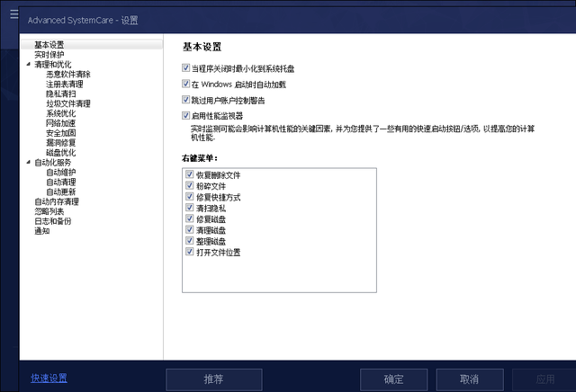Uncheck 粉碎文件 context menu option

pos(190,185)
